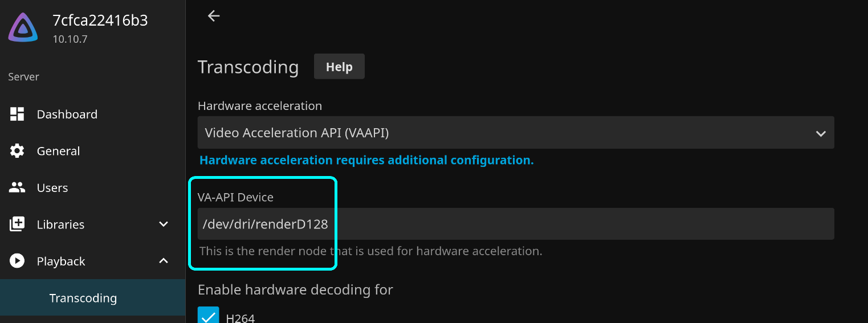The height and width of the screenshot is (323, 868).
Task: Go back using the arrow icon
Action: tap(214, 16)
